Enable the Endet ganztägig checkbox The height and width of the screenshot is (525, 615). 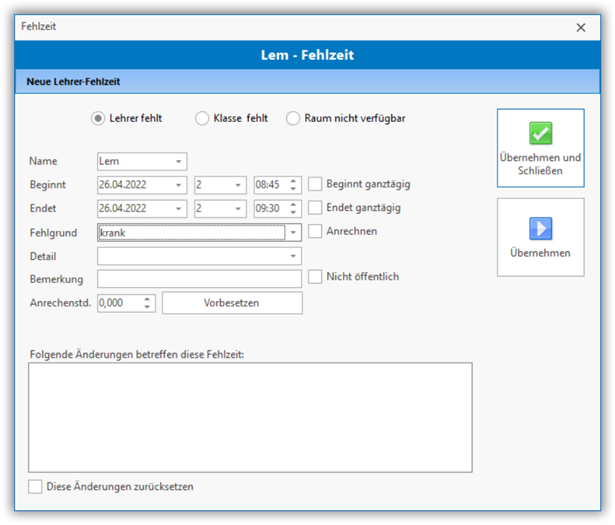315,207
